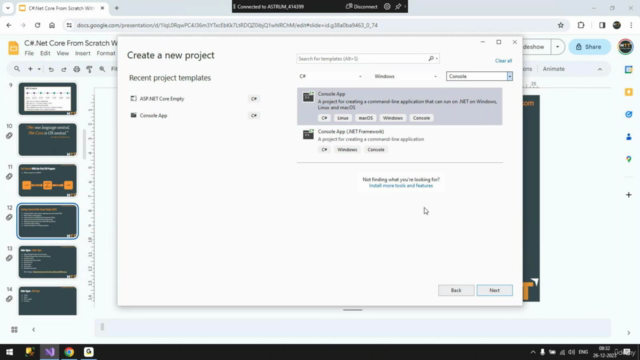Print the presentation using printer icon

[77, 69]
